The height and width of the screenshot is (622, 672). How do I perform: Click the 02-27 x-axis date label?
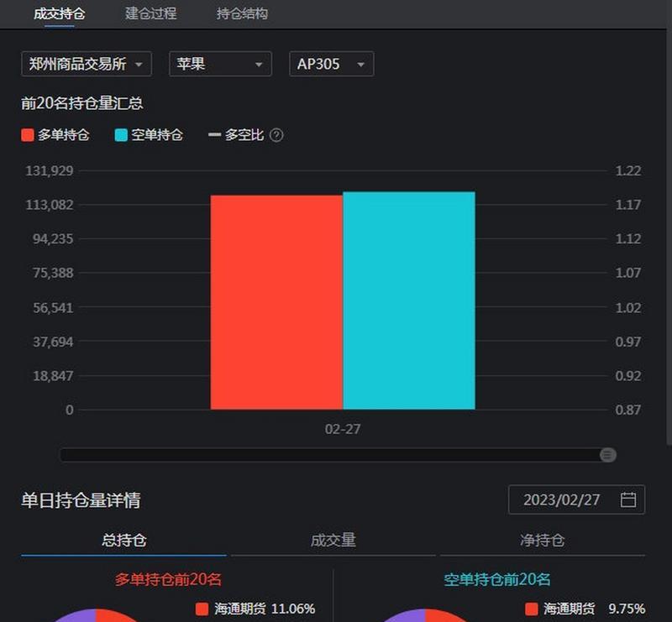[x=343, y=429]
